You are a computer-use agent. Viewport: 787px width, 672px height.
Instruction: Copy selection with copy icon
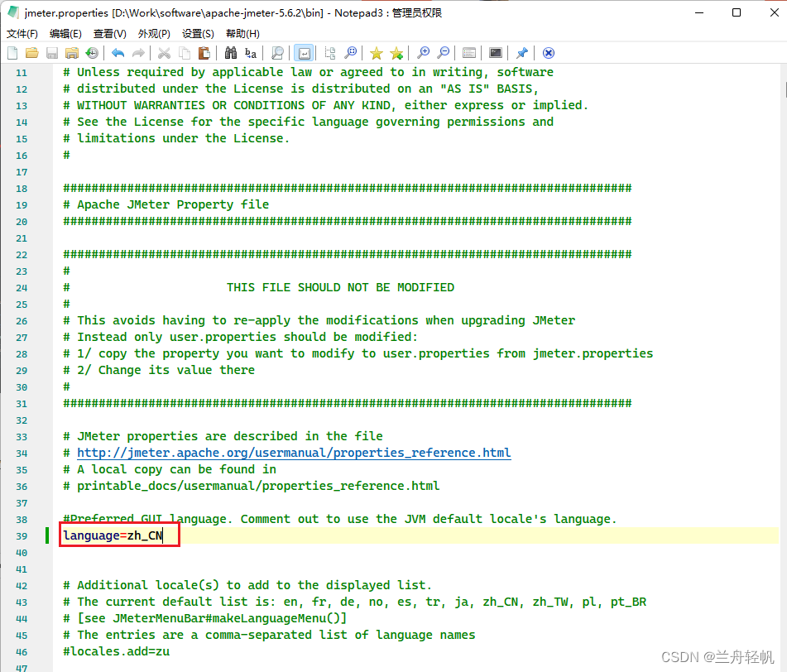tap(185, 53)
